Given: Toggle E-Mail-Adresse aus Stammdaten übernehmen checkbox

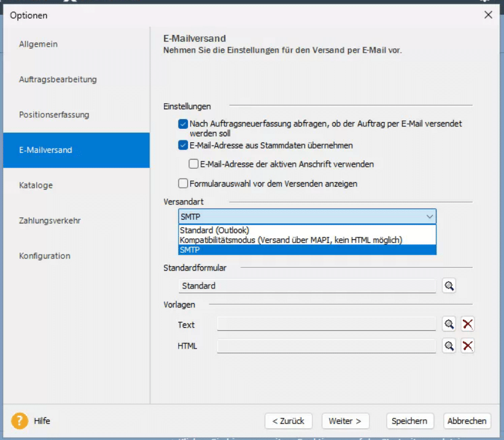Looking at the screenshot, I should (x=183, y=145).
